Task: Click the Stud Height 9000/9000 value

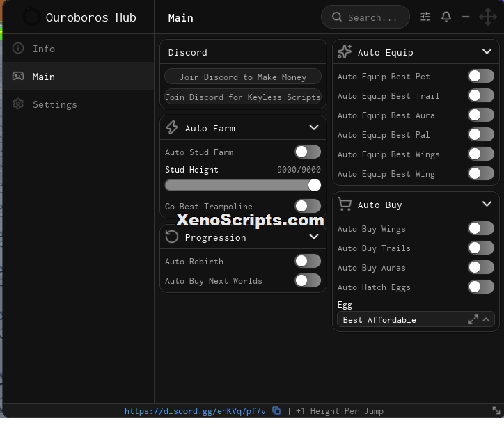Action: point(299,169)
